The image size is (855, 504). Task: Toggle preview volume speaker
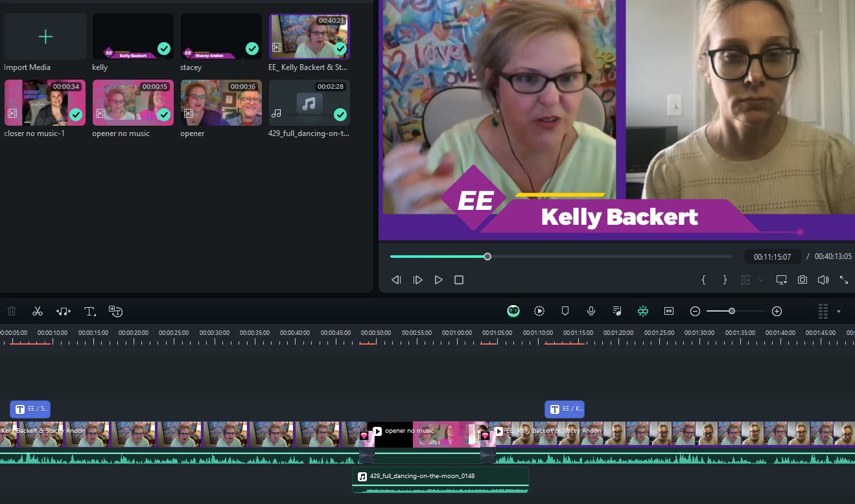pos(823,280)
